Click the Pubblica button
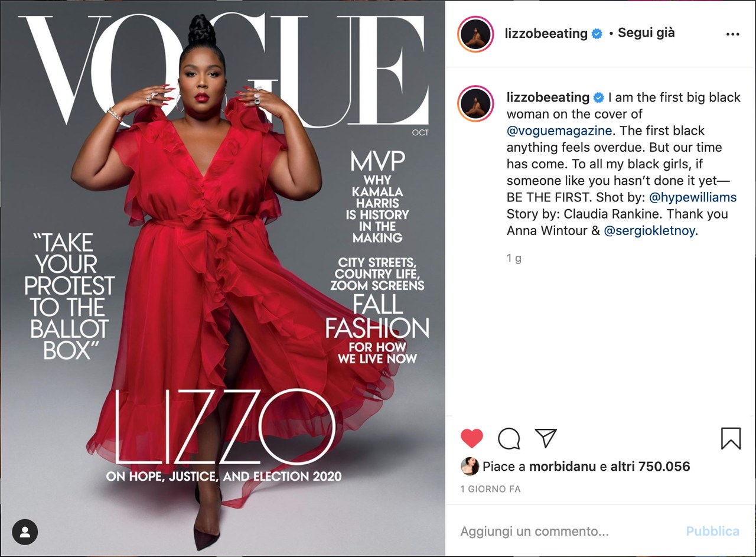Viewport: 756px width, 557px height. (x=712, y=532)
